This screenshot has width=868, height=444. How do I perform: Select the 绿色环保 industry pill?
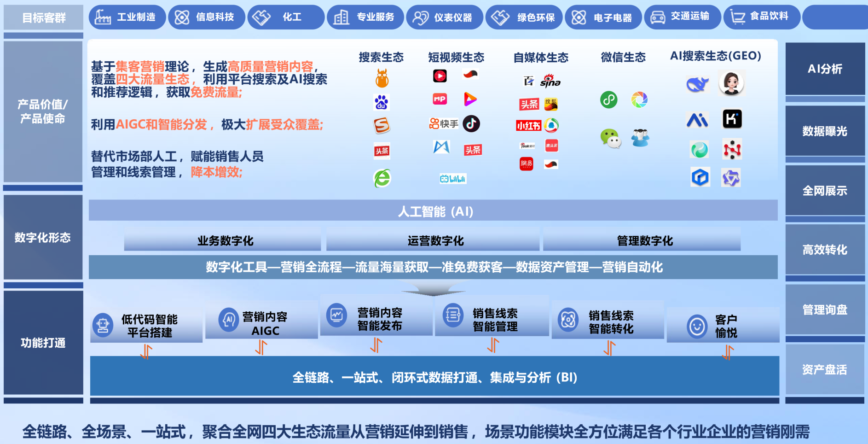[524, 17]
